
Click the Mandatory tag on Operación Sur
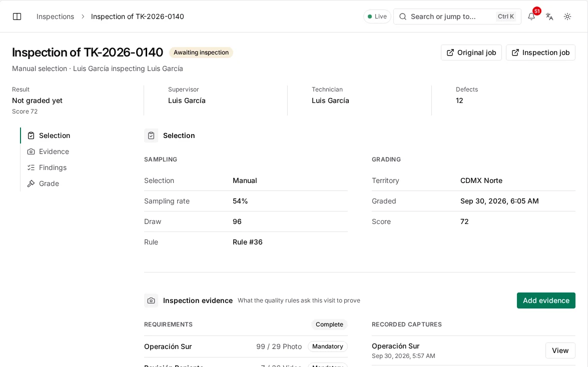coord(328,346)
